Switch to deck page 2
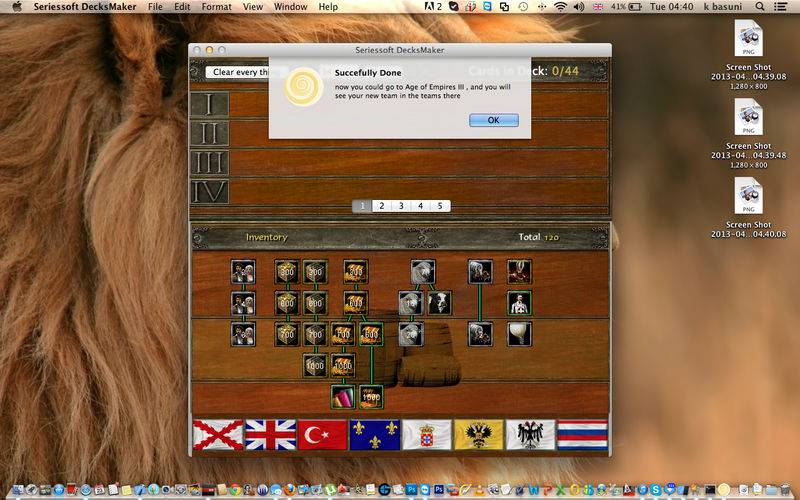 [382, 206]
